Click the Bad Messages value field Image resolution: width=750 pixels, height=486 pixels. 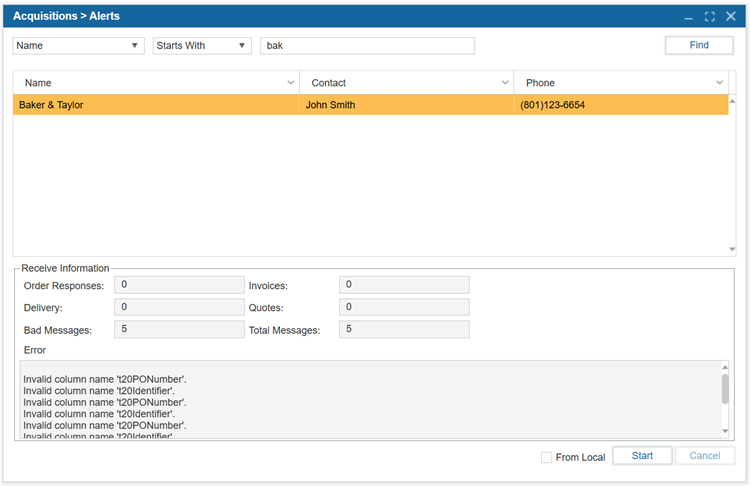click(179, 329)
